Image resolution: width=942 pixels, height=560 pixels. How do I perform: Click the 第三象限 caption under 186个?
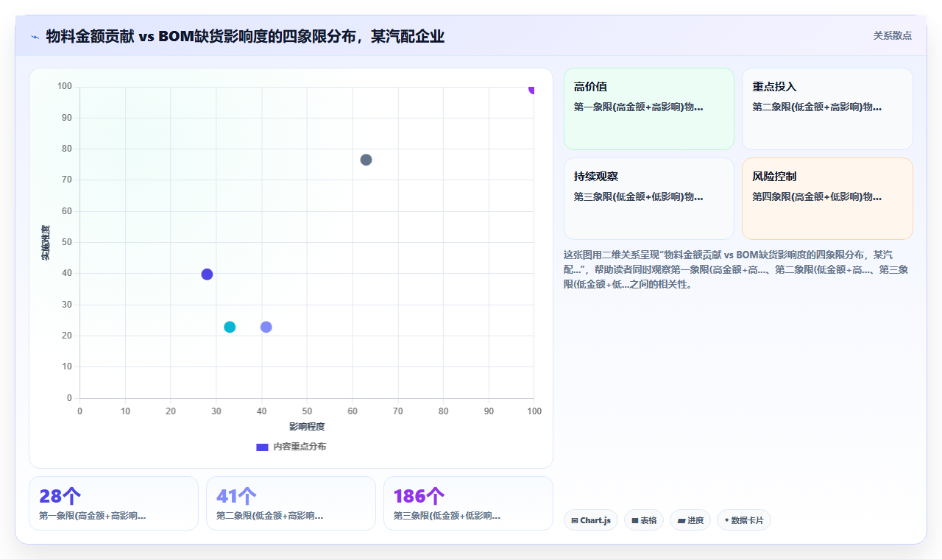coord(447,516)
